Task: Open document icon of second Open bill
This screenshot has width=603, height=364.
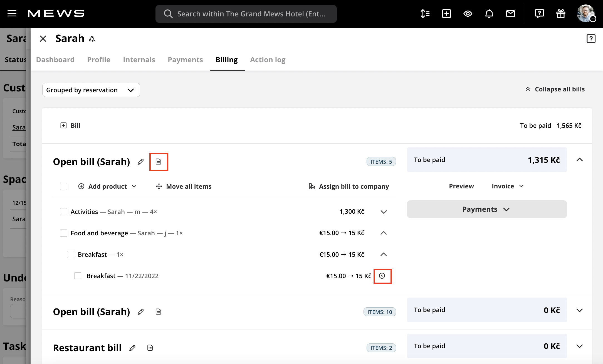Action: pyautogui.click(x=159, y=312)
